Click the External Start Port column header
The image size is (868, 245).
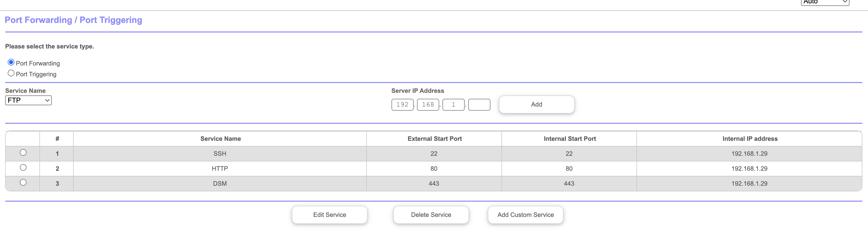[x=434, y=139]
